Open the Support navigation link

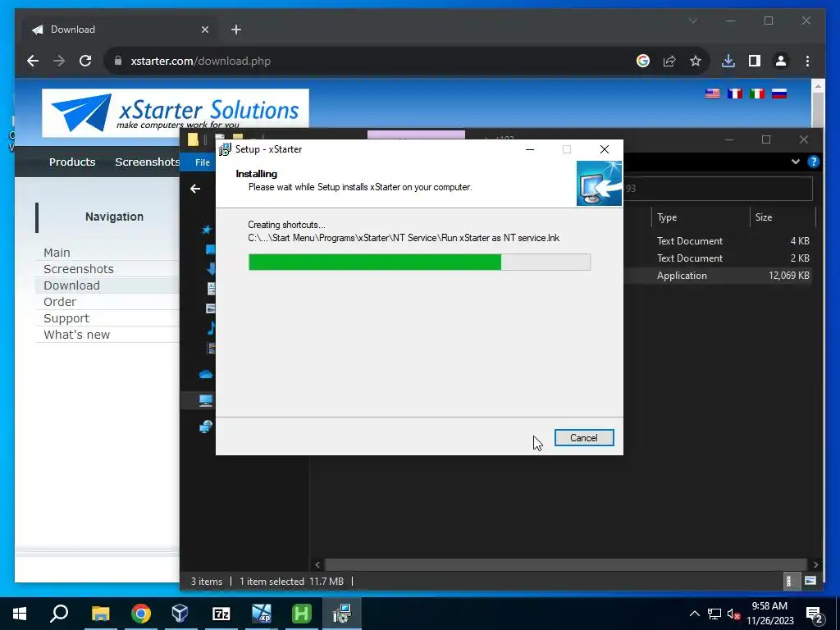click(x=66, y=318)
